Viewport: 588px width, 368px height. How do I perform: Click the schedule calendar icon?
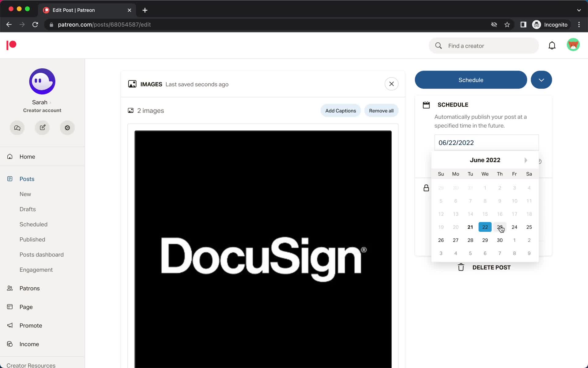point(426,104)
